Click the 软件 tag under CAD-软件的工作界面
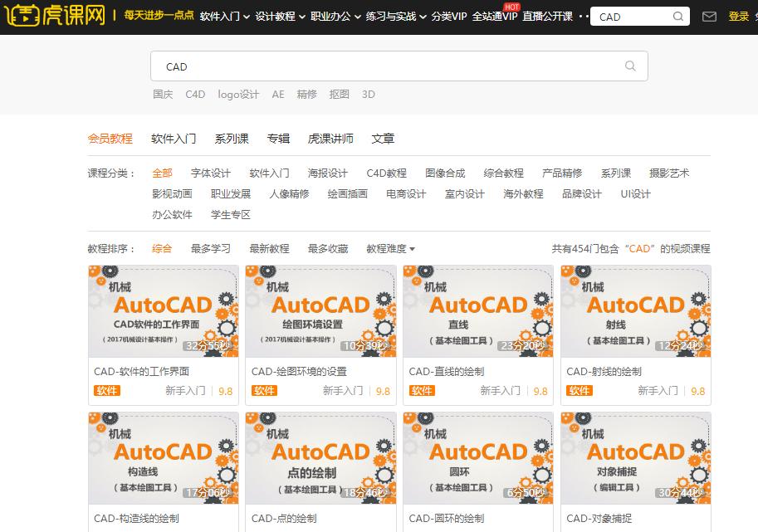 106,390
